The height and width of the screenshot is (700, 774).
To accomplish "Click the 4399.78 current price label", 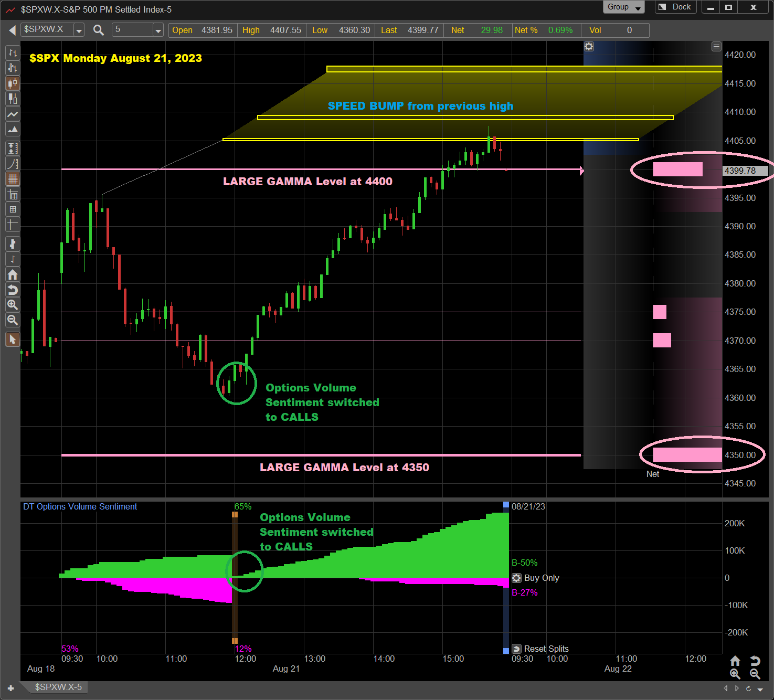I will (x=746, y=171).
